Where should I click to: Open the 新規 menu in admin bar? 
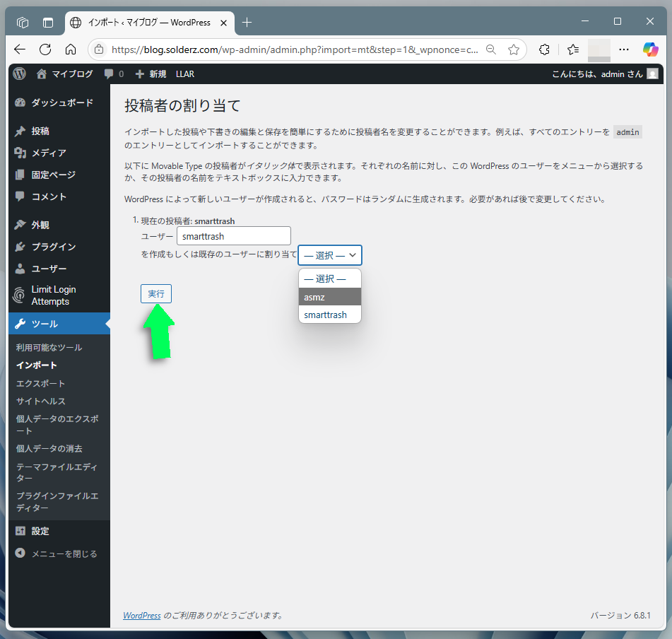(x=151, y=74)
